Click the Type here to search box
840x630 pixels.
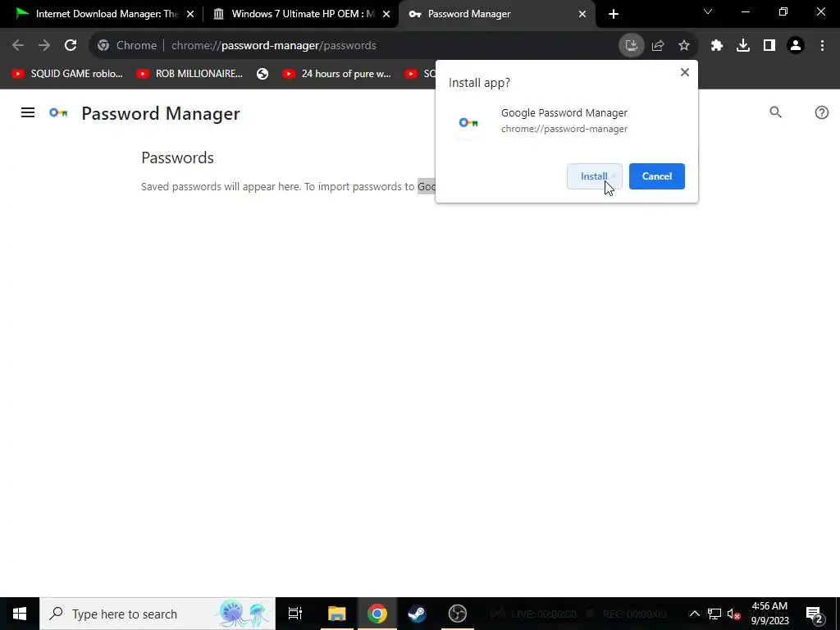(157, 614)
